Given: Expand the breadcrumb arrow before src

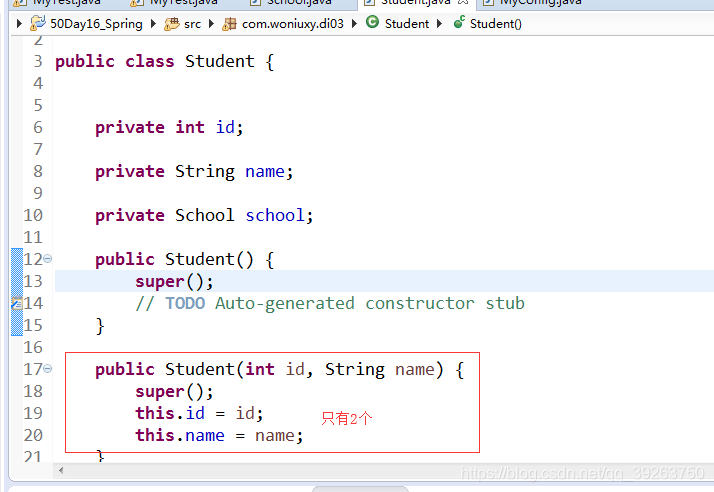Looking at the screenshot, I should [x=153, y=23].
